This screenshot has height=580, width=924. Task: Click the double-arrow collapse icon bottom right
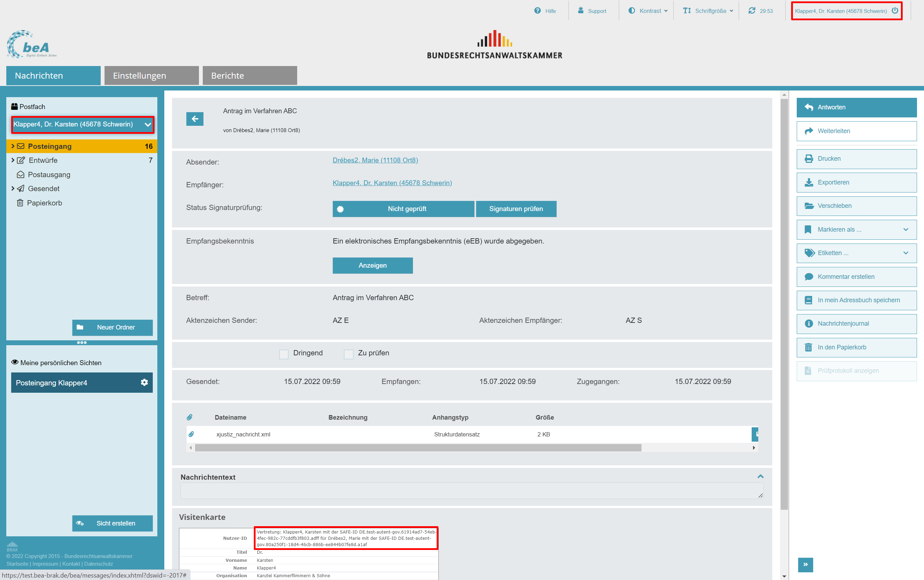(805, 564)
